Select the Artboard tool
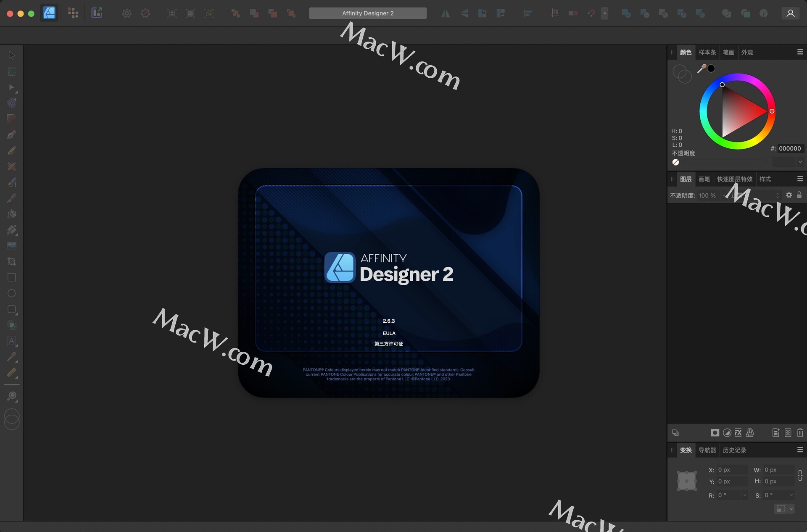 (x=12, y=71)
